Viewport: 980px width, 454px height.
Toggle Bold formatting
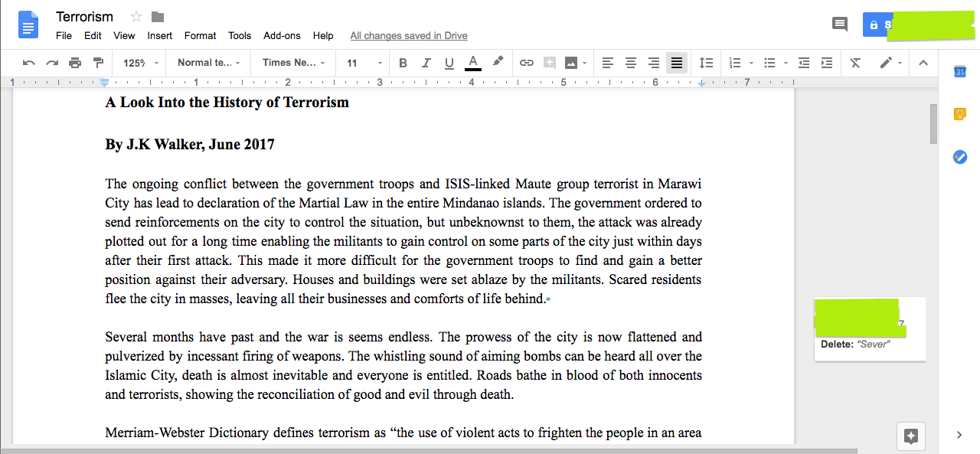pyautogui.click(x=403, y=63)
